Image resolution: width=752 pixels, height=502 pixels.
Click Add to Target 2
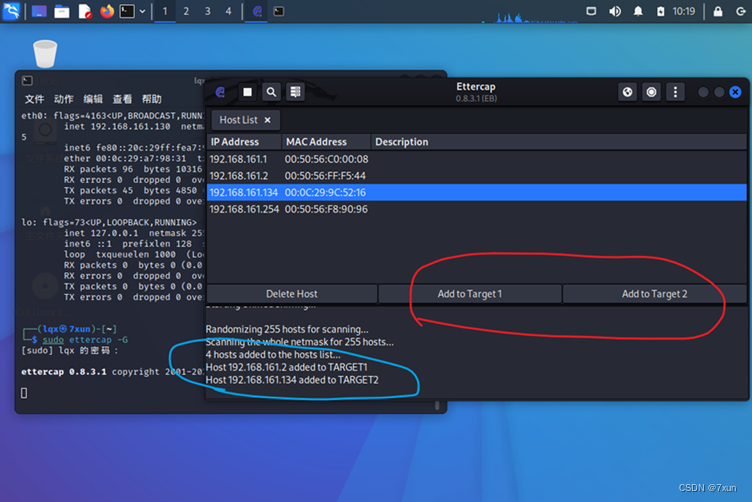click(x=655, y=294)
